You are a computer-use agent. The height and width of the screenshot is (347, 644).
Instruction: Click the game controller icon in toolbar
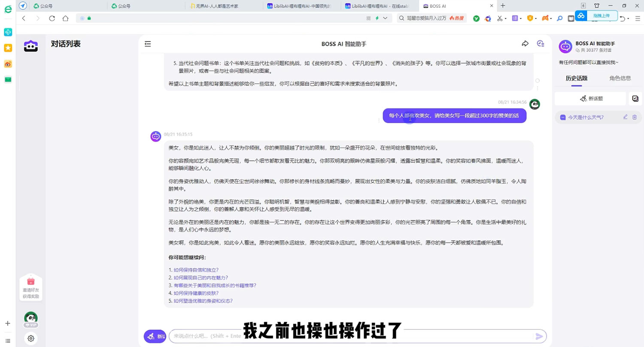[x=544, y=19]
